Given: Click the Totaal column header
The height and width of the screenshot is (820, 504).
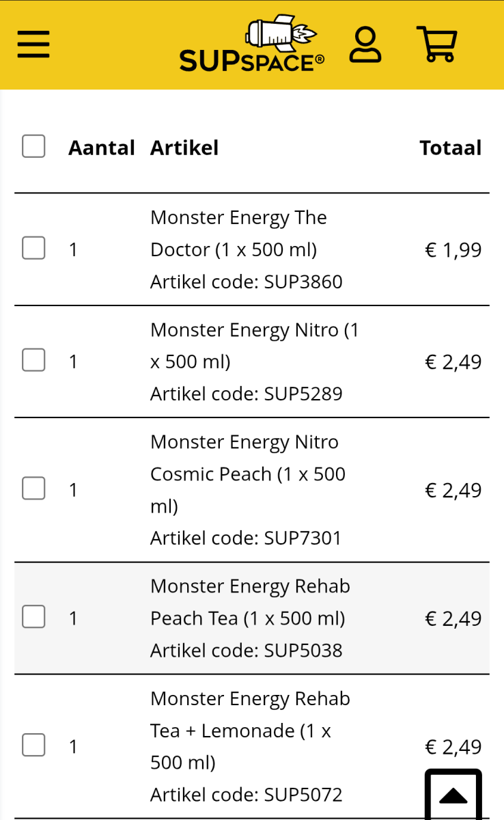Looking at the screenshot, I should tap(451, 148).
